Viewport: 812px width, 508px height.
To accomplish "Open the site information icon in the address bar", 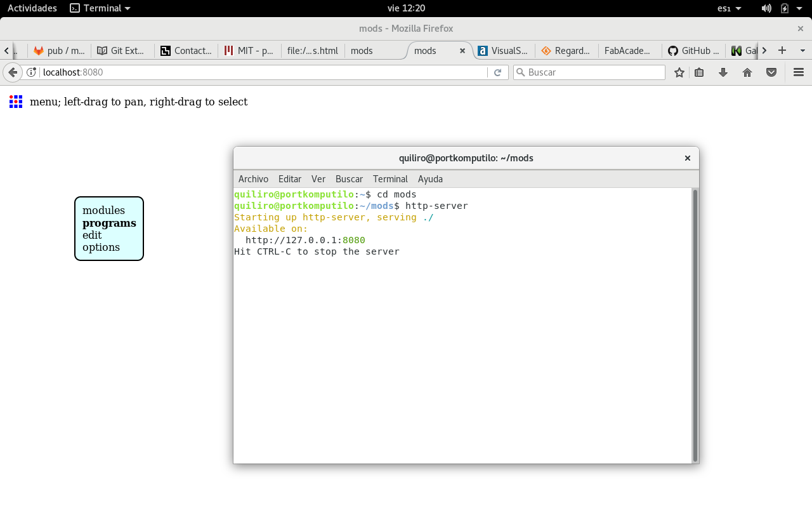I will (32, 72).
